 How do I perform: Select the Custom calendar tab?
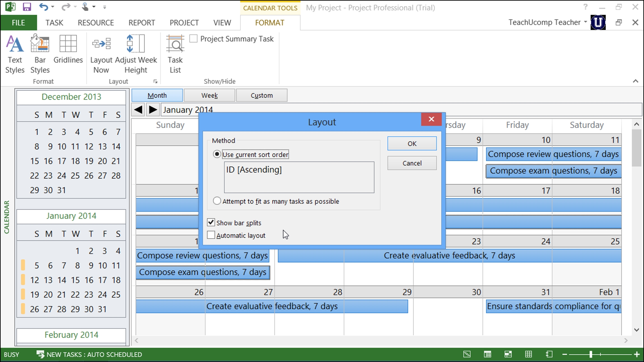coord(261,95)
